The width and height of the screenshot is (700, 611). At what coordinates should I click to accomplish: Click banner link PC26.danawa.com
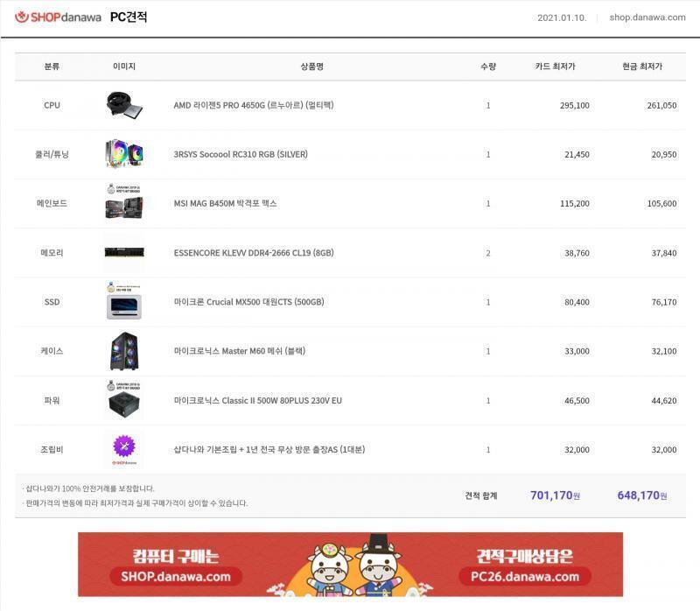[x=524, y=577]
